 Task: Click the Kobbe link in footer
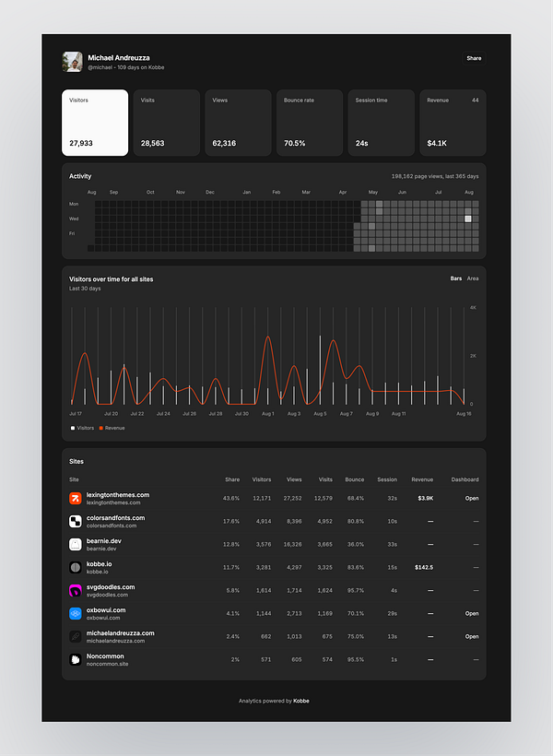point(301,701)
